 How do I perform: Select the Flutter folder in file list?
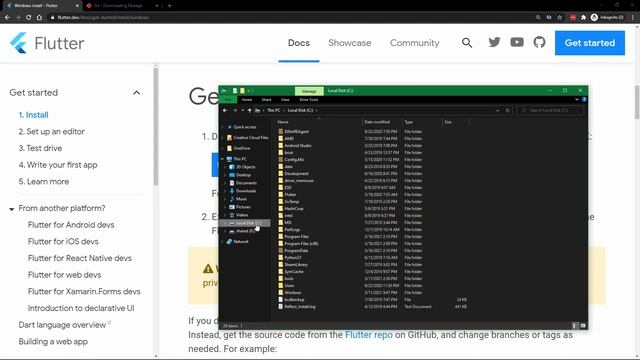pos(290,195)
